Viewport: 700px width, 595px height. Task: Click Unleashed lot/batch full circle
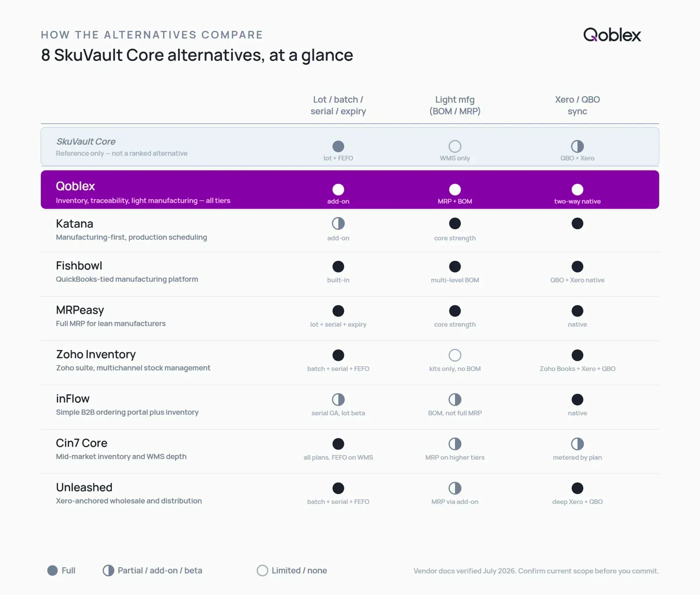338,488
